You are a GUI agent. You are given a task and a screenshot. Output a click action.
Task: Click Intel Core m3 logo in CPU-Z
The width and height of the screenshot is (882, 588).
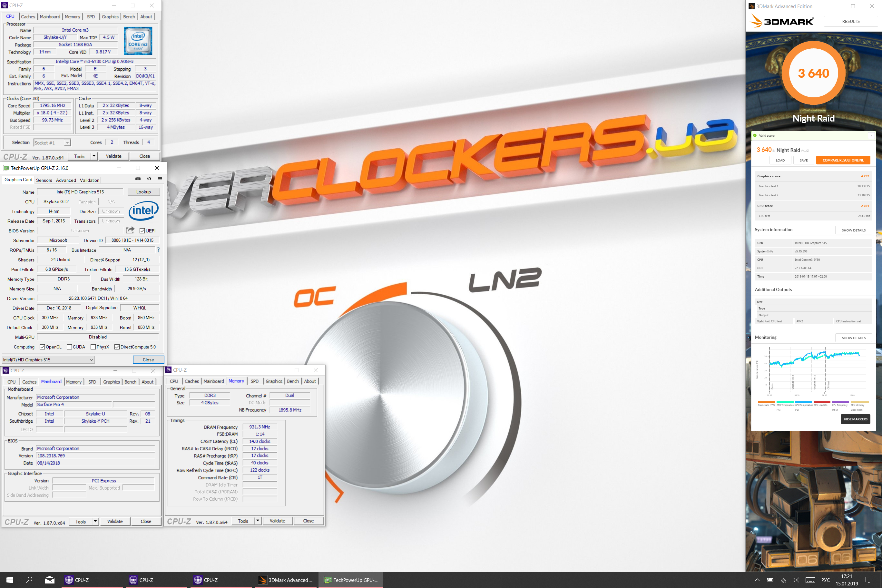(138, 41)
